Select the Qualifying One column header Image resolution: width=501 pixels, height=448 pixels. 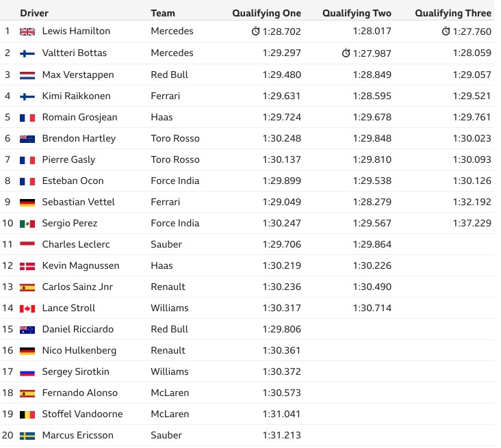tap(266, 13)
